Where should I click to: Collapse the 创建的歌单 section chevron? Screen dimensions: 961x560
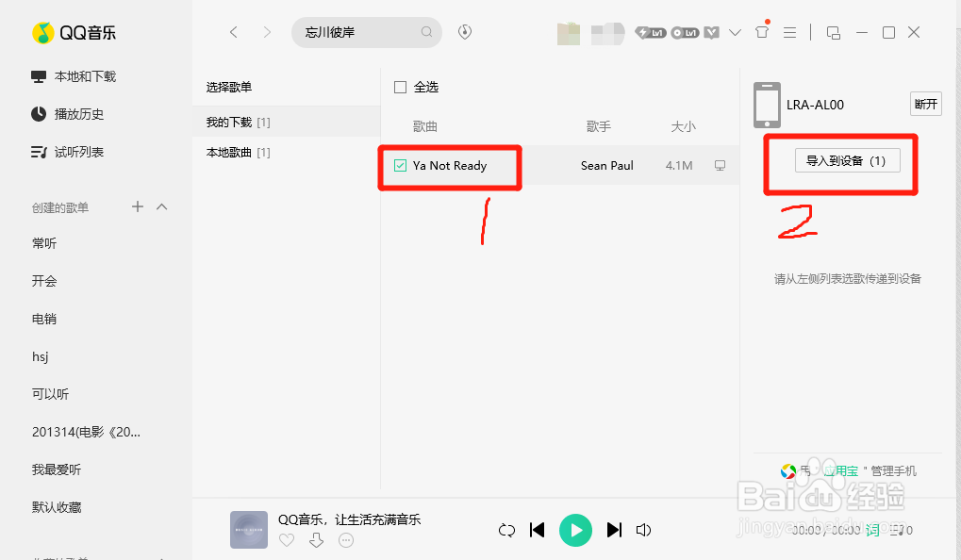160,206
